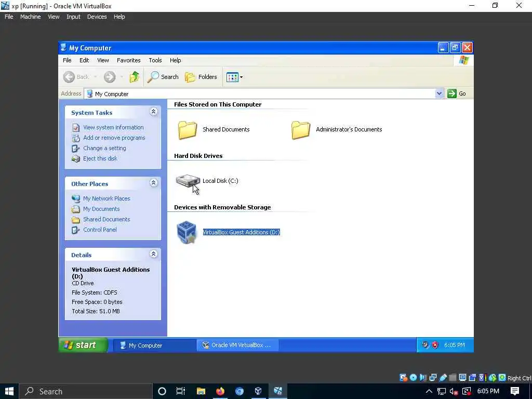Click VirtualBox display indicator icon
This screenshot has width=532, height=399.
[462, 378]
